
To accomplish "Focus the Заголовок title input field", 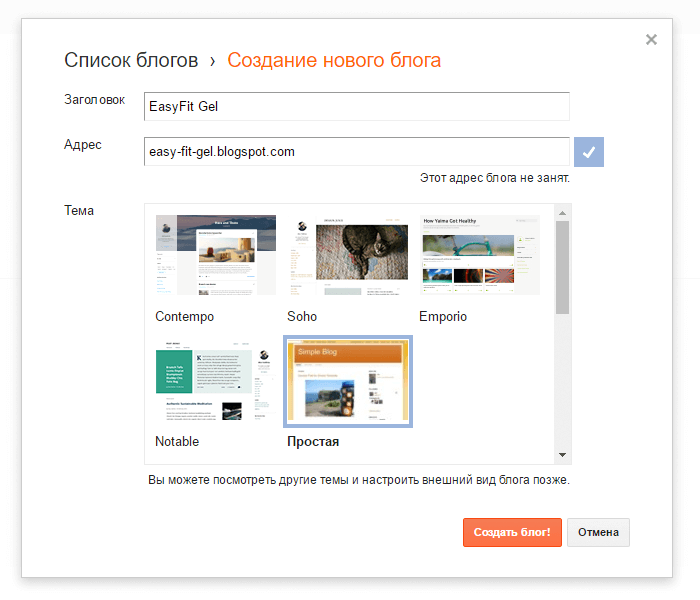I will tap(357, 106).
